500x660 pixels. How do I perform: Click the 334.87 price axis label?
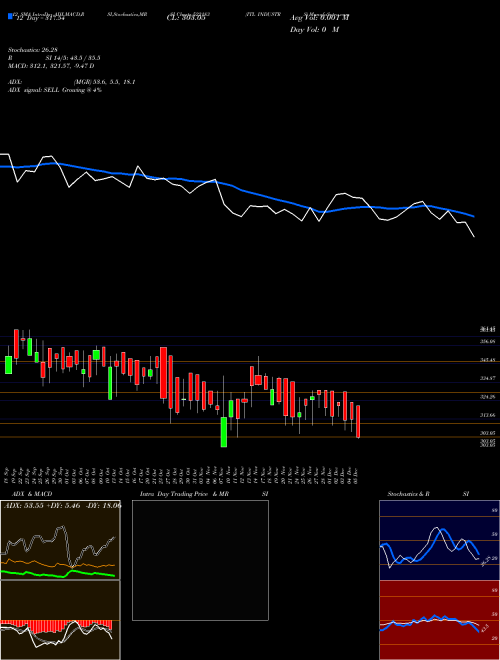coord(487,378)
